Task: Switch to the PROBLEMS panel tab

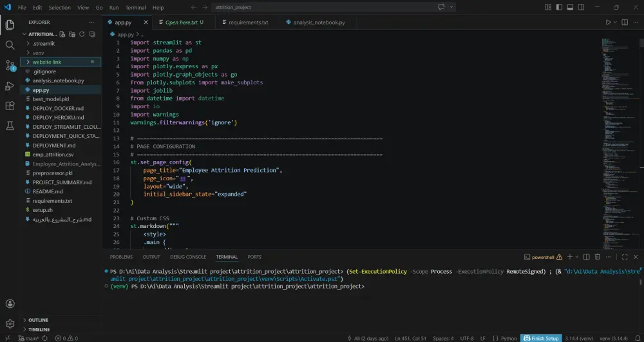Action: [x=121, y=257]
